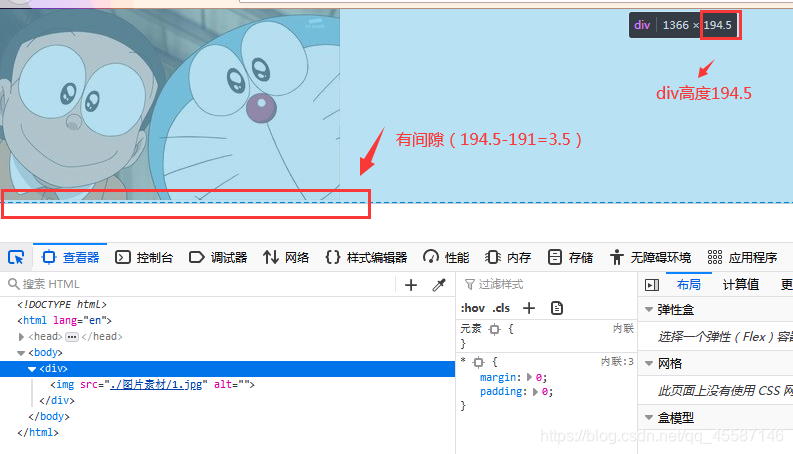The image size is (793, 454).
Task: Switch to the 性能 performance tab
Action: tap(447, 257)
